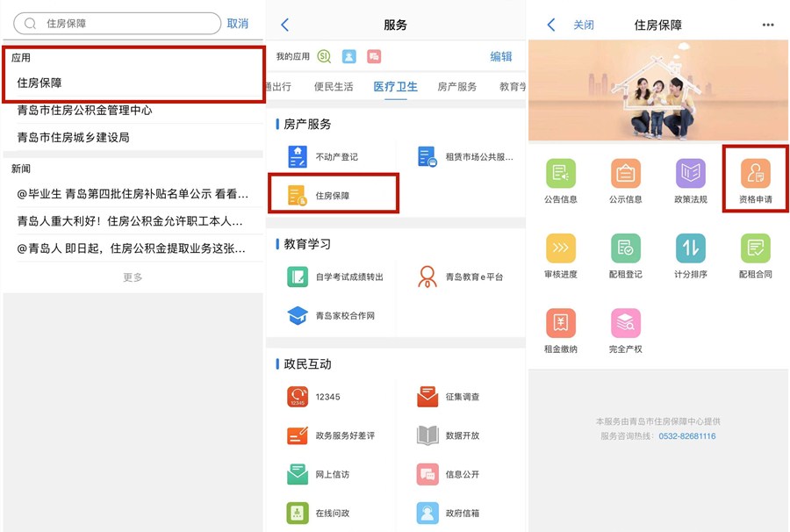Open the three-dot more menu
The width and height of the screenshot is (790, 532).
coord(768,25)
